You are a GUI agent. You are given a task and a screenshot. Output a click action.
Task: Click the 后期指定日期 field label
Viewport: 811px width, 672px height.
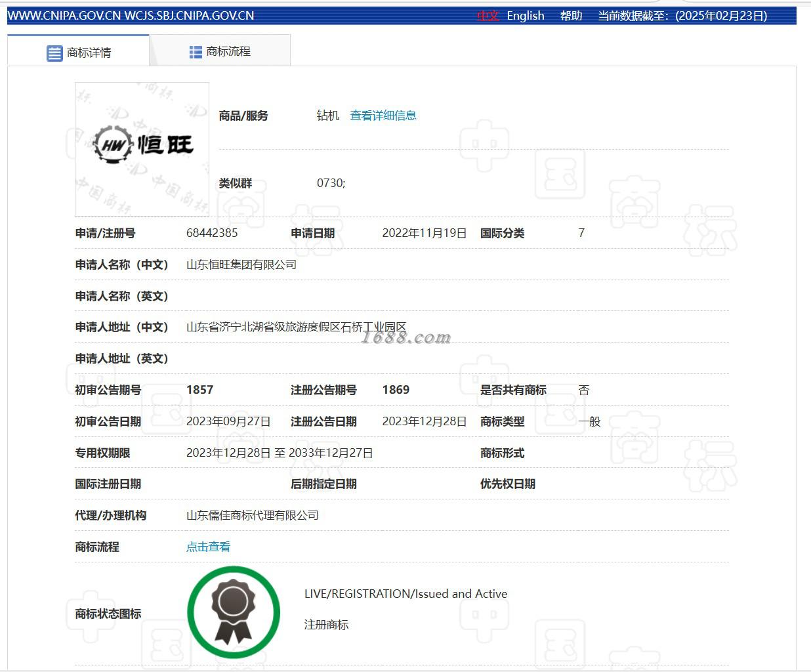(x=323, y=484)
